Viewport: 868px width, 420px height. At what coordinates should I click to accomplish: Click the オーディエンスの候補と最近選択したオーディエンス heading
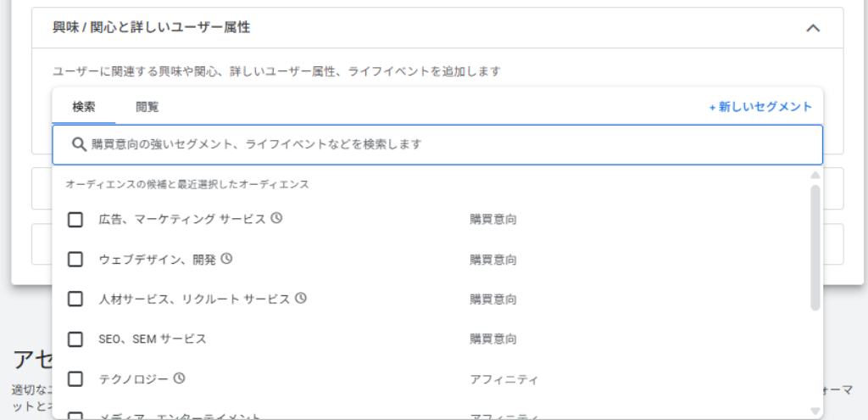[x=187, y=184]
